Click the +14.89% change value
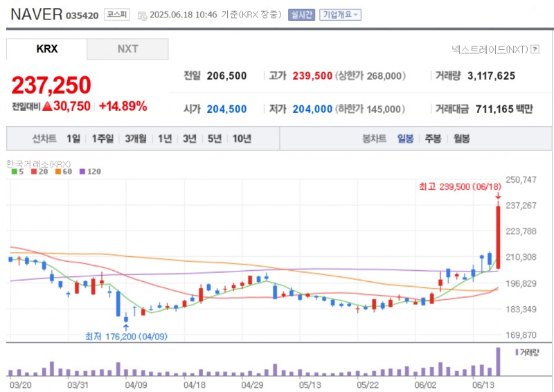 point(123,106)
